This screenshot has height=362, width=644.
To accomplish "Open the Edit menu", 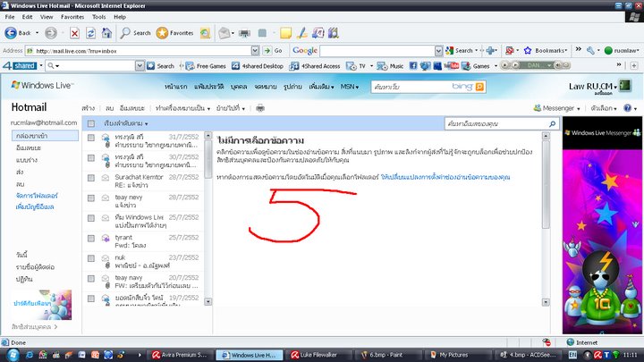I will tap(27, 17).
